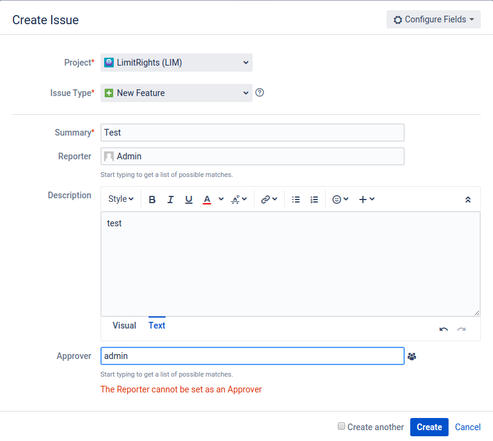Apply italic formatting to description text
This screenshot has width=493, height=441.
point(170,199)
